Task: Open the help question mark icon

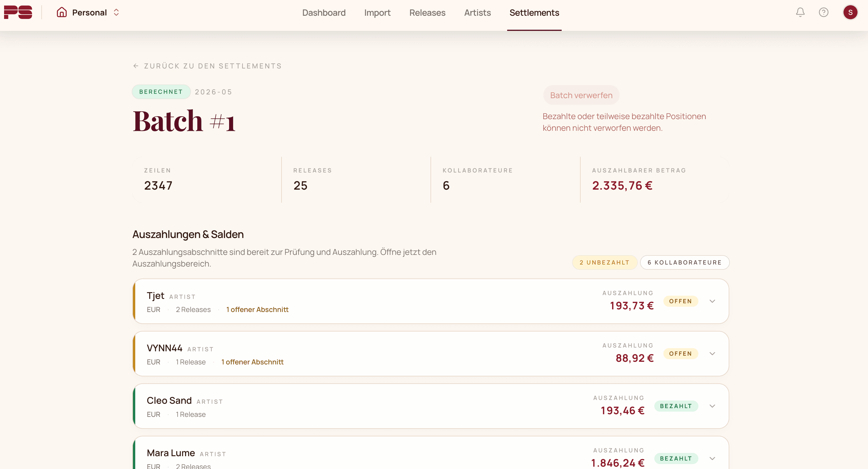Action: click(x=823, y=13)
